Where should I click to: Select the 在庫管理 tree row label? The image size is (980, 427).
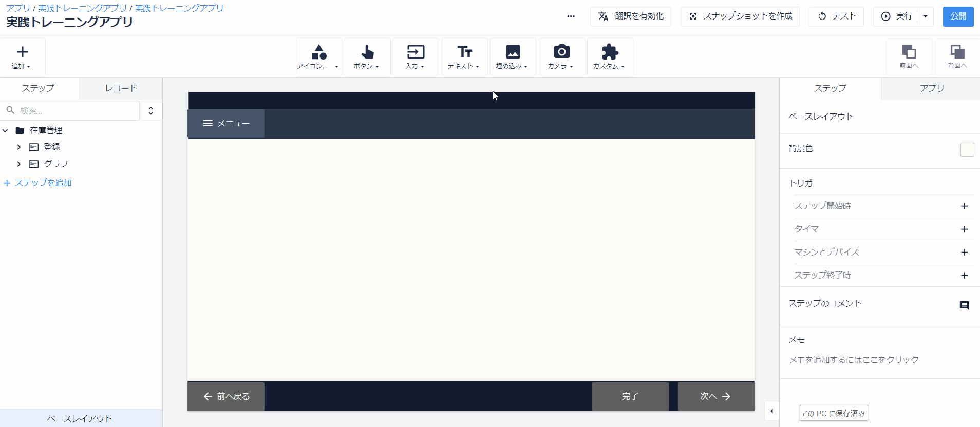point(46,130)
